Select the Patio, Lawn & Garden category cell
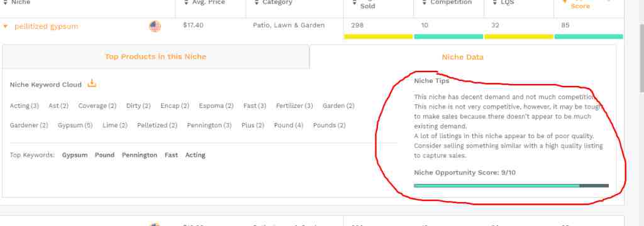The image size is (644, 226). 288,26
